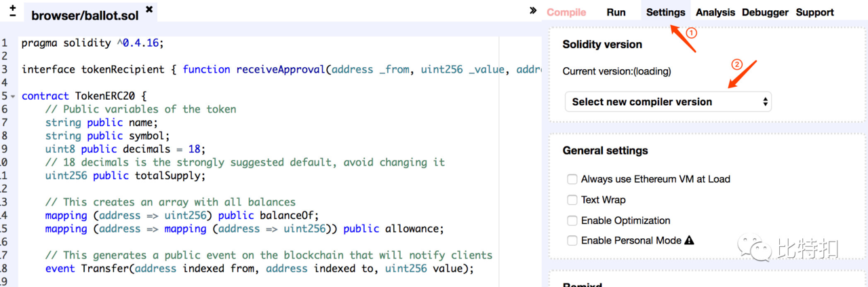868x287 pixels.
Task: Open the Debugger tab
Action: 765,12
